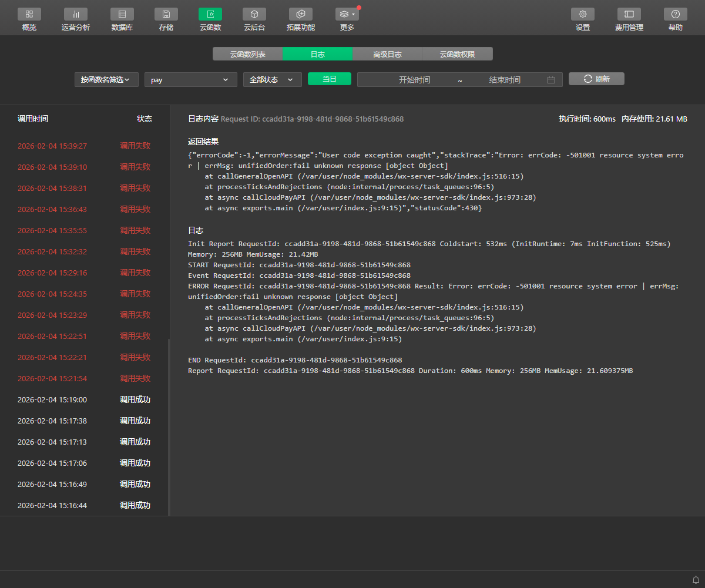Open the 概览 overview icon
This screenshot has height=588, width=705.
29,14
